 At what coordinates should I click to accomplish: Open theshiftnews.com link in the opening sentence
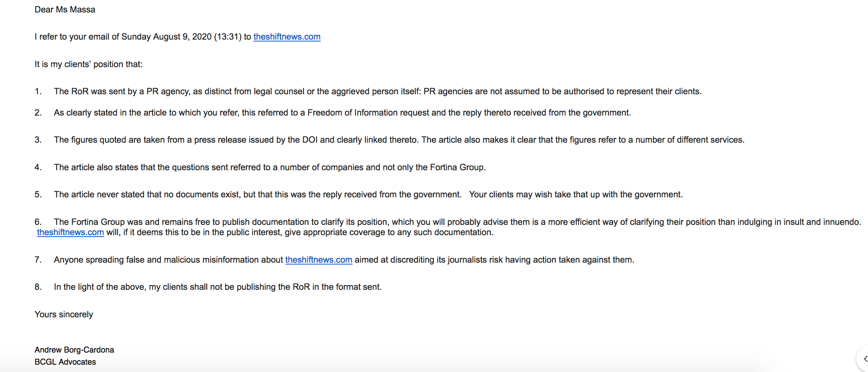[287, 37]
